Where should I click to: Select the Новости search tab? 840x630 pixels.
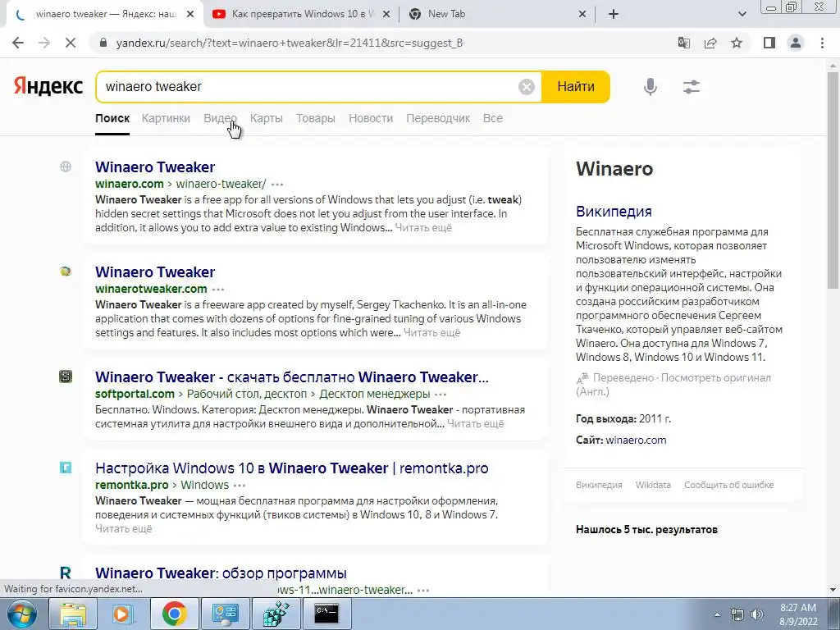pos(371,118)
